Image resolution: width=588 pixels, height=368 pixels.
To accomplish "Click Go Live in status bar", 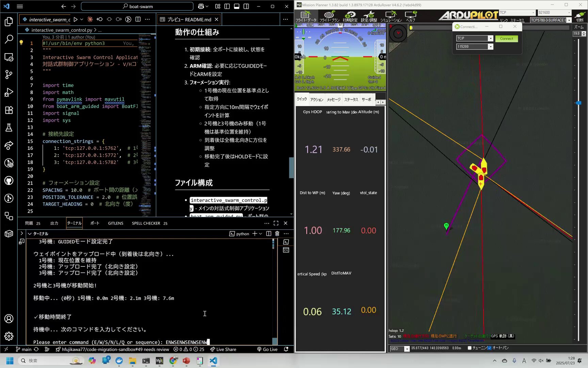I will 267,349.
